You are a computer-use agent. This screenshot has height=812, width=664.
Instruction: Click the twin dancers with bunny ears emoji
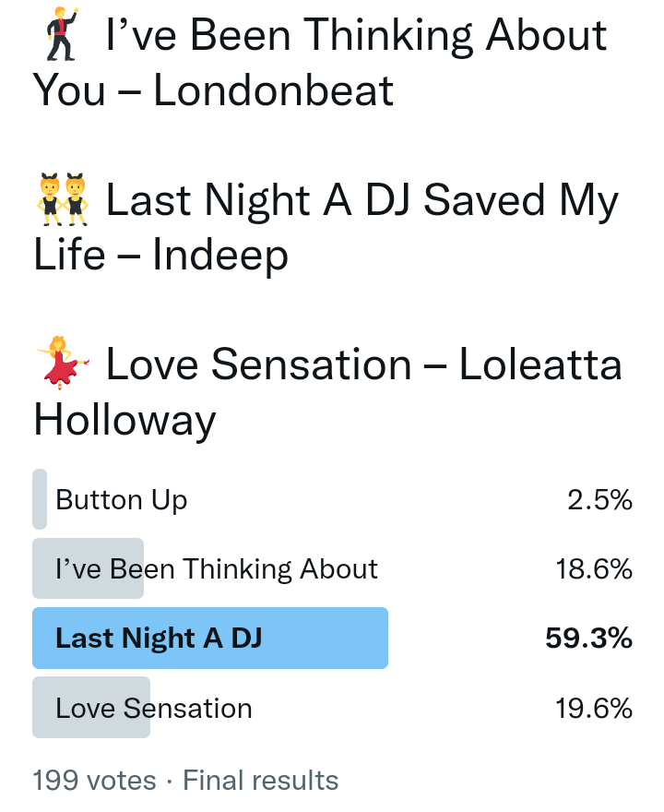coord(63,199)
